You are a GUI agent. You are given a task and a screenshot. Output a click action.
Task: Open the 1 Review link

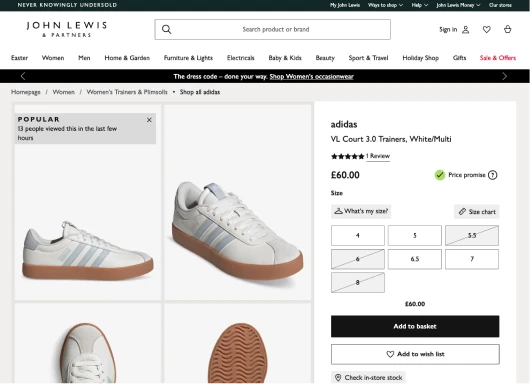tap(378, 156)
